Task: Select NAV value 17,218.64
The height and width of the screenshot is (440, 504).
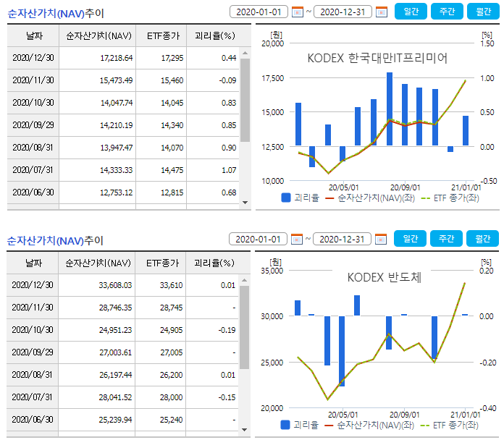Action: pyautogui.click(x=117, y=58)
